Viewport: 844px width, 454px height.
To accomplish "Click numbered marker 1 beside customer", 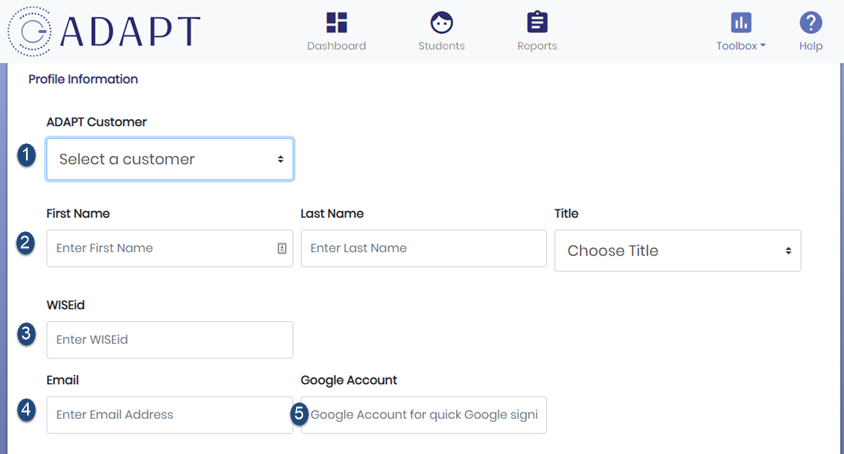I will click(x=26, y=155).
